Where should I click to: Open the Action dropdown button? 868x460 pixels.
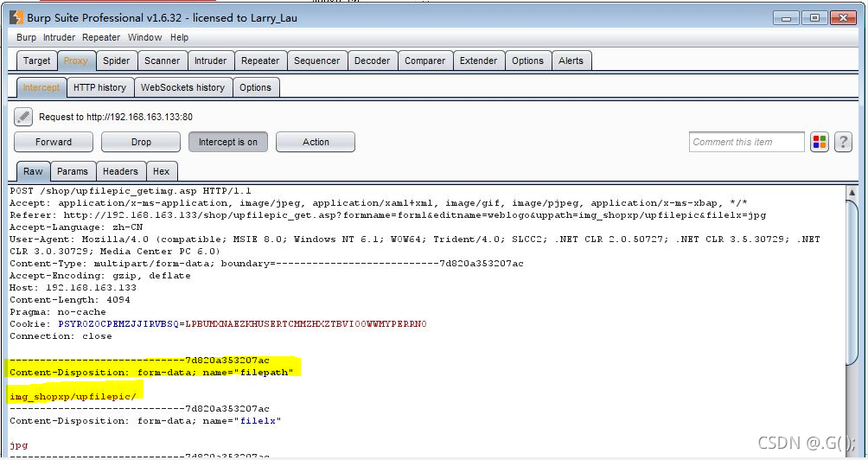coord(316,142)
